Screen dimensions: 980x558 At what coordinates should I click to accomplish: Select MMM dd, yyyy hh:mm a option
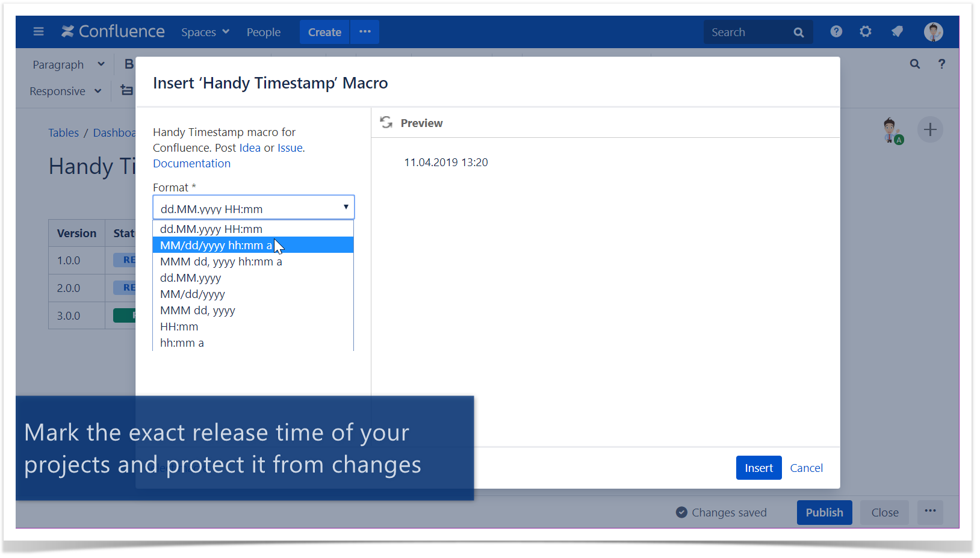(x=253, y=261)
